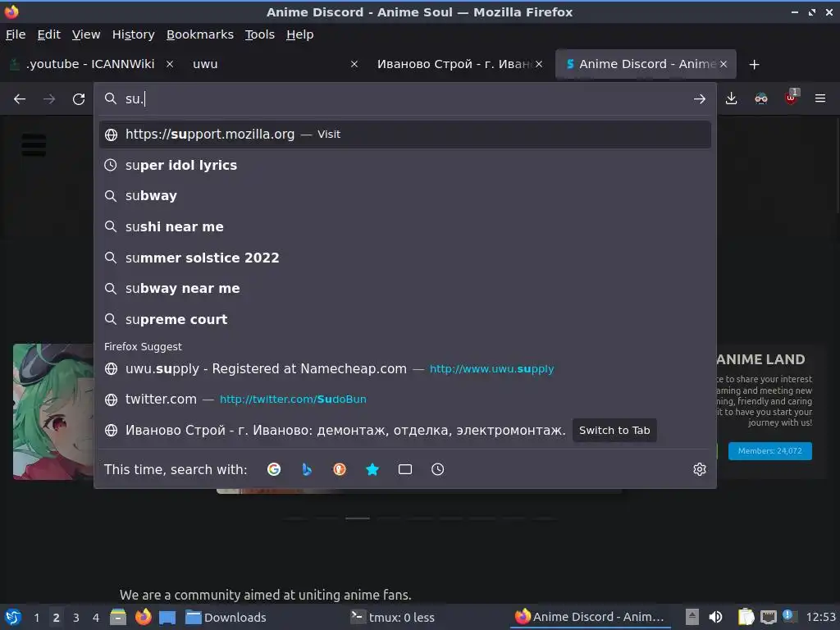Open the page hamburger menu on website
This screenshot has width=840, height=630.
[x=34, y=145]
